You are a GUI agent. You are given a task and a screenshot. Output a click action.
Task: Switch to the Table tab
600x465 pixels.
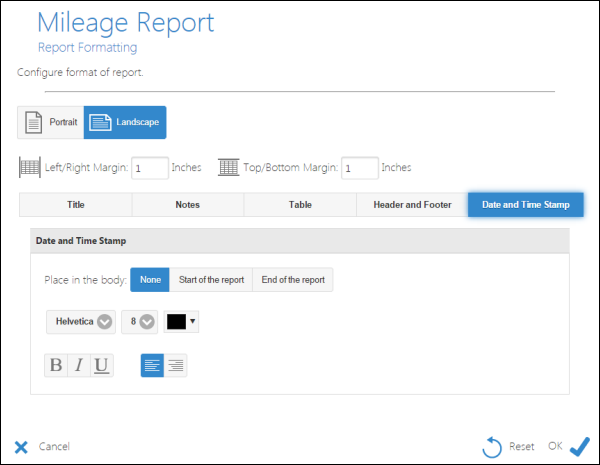pos(300,205)
